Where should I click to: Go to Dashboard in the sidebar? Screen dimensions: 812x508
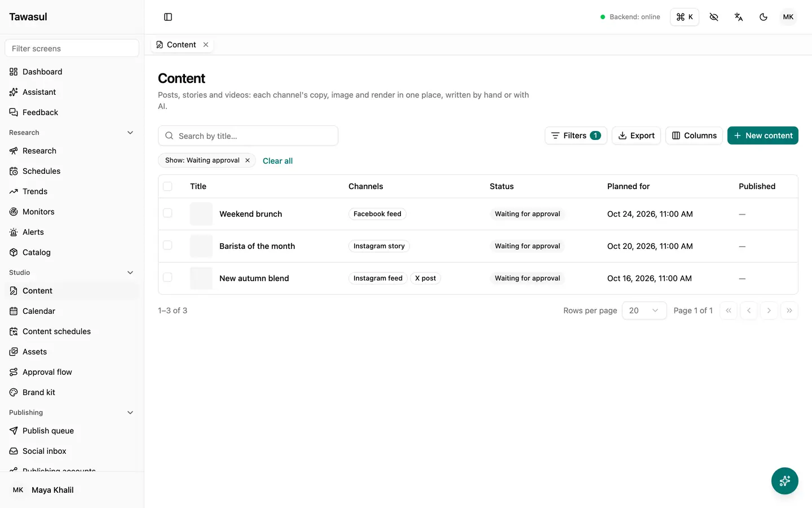pyautogui.click(x=72, y=72)
